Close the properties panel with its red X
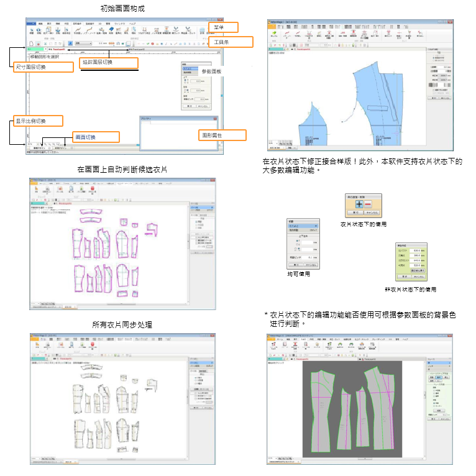476x476 pixels. (214, 118)
